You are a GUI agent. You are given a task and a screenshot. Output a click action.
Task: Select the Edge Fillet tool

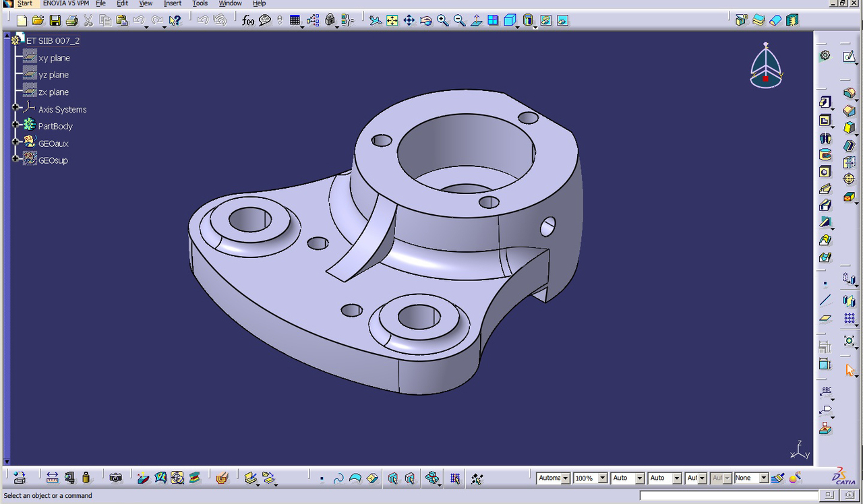pos(849,93)
